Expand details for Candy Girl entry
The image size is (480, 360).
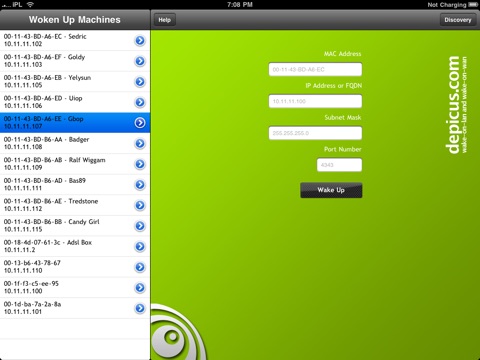(140, 226)
